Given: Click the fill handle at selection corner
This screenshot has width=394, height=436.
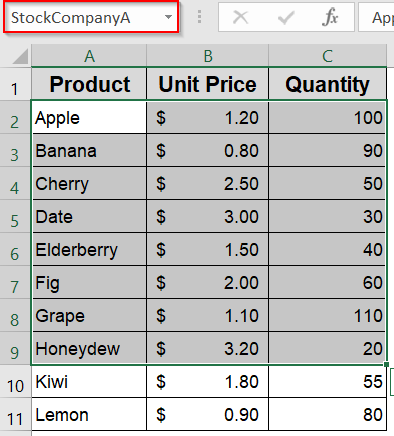Looking at the screenshot, I should (x=386, y=364).
